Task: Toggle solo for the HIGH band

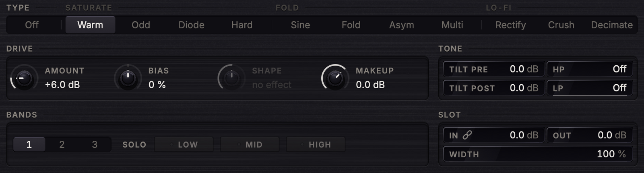Action: click(x=316, y=144)
